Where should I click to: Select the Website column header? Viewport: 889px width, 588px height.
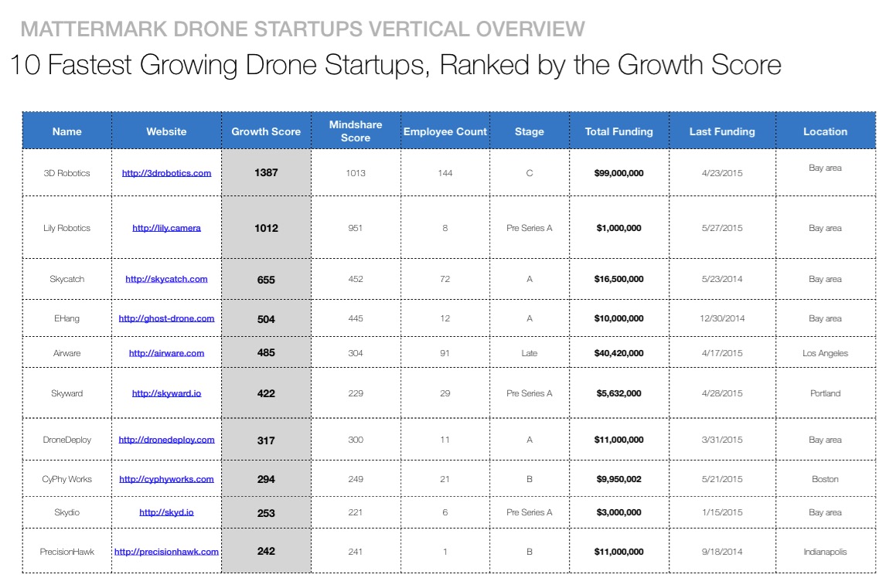click(x=167, y=131)
